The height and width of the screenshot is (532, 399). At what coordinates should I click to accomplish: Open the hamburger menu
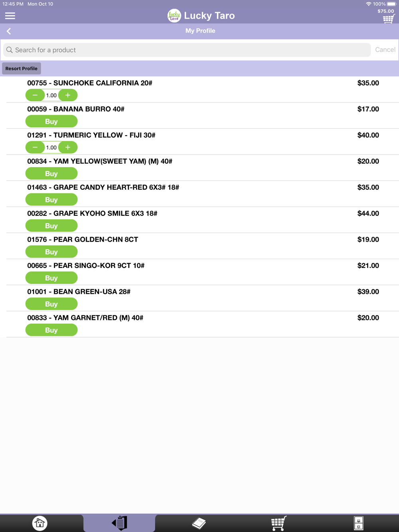coord(10,16)
